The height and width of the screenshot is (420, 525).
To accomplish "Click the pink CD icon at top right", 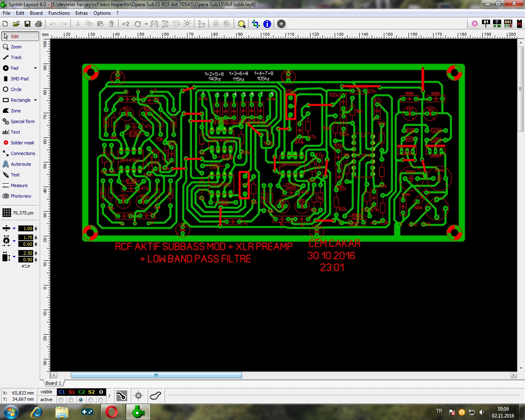I will click(475, 24).
